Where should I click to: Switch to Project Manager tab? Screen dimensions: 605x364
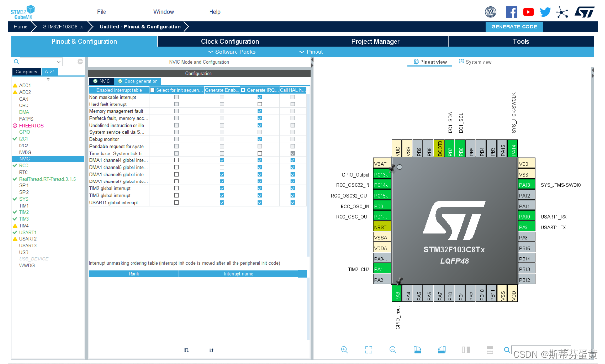pyautogui.click(x=375, y=41)
